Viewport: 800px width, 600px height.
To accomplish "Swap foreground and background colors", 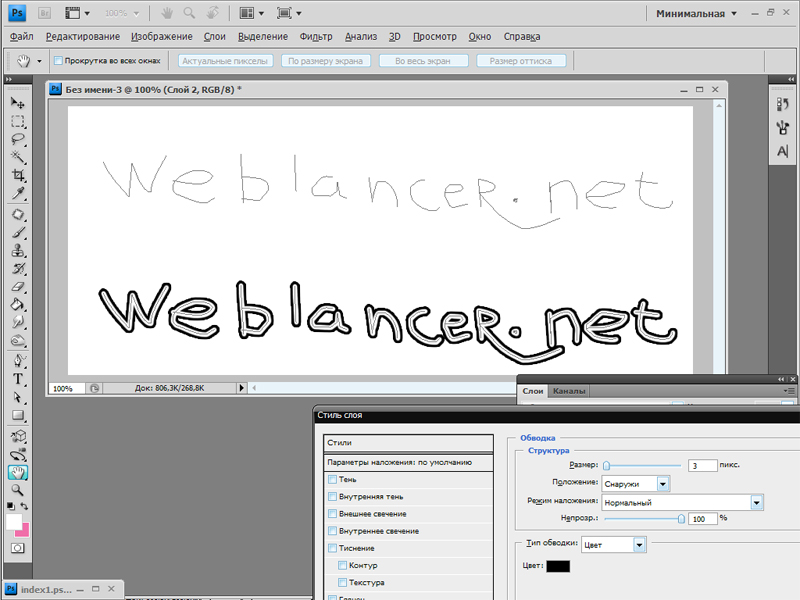I will tap(24, 506).
